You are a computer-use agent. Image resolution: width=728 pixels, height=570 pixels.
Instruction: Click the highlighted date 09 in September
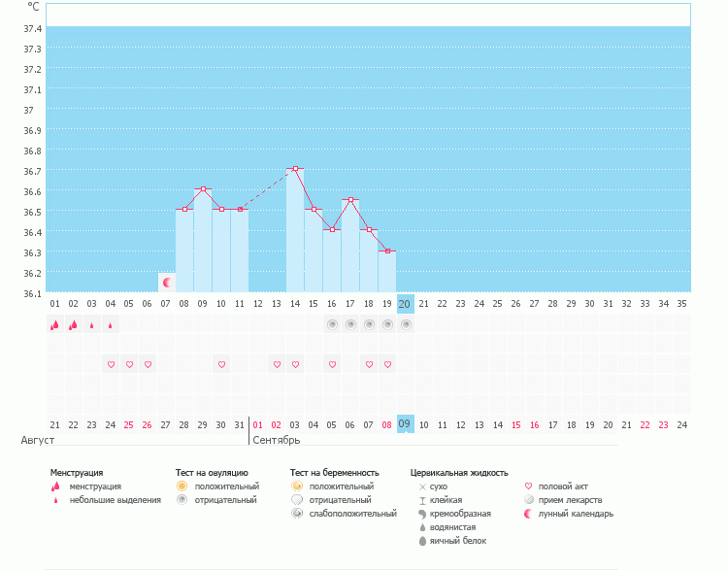[x=406, y=424]
